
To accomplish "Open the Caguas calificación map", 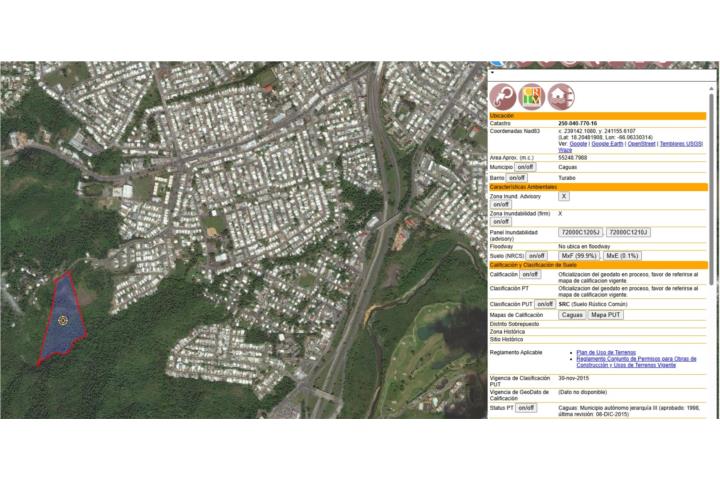I will point(572,315).
